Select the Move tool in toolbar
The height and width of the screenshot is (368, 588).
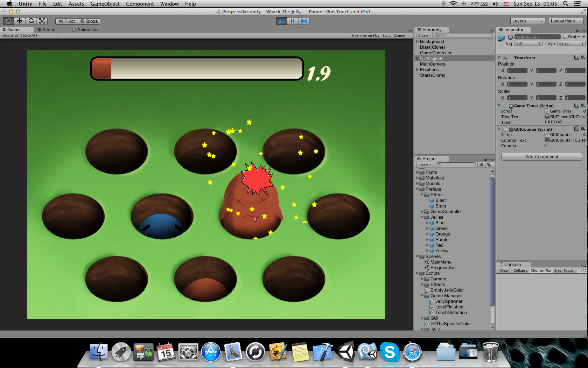click(x=20, y=21)
